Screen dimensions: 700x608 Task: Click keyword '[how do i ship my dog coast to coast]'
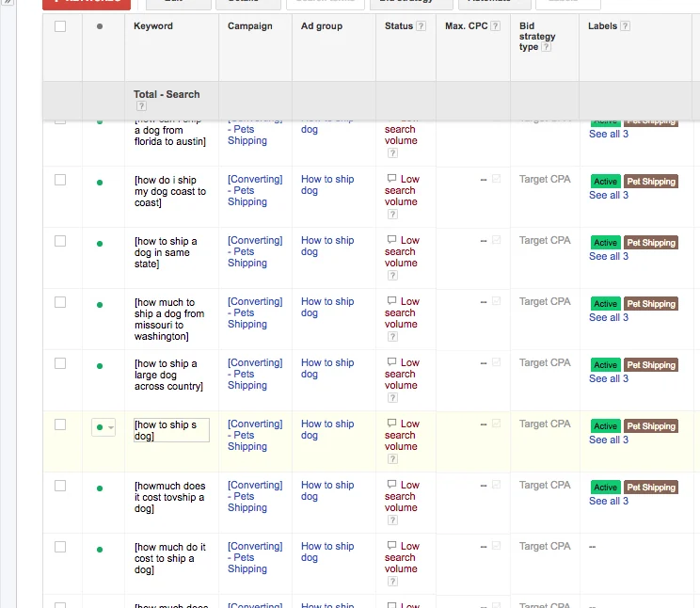coord(170,191)
